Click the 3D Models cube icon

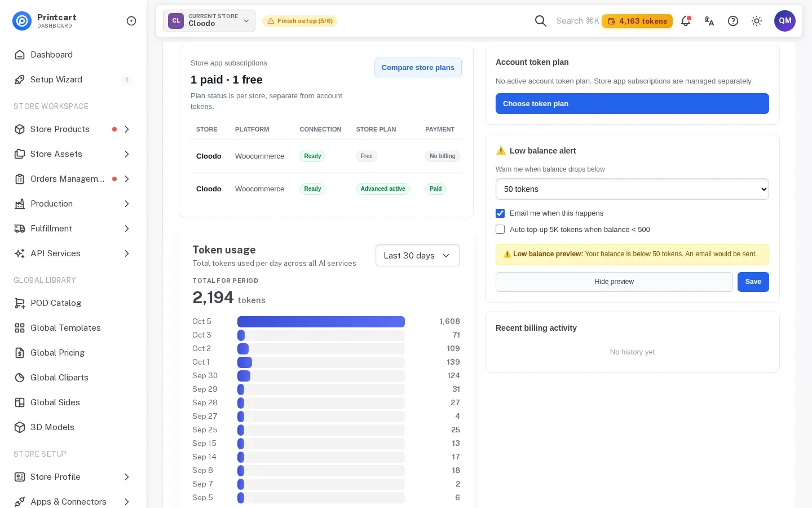point(20,427)
